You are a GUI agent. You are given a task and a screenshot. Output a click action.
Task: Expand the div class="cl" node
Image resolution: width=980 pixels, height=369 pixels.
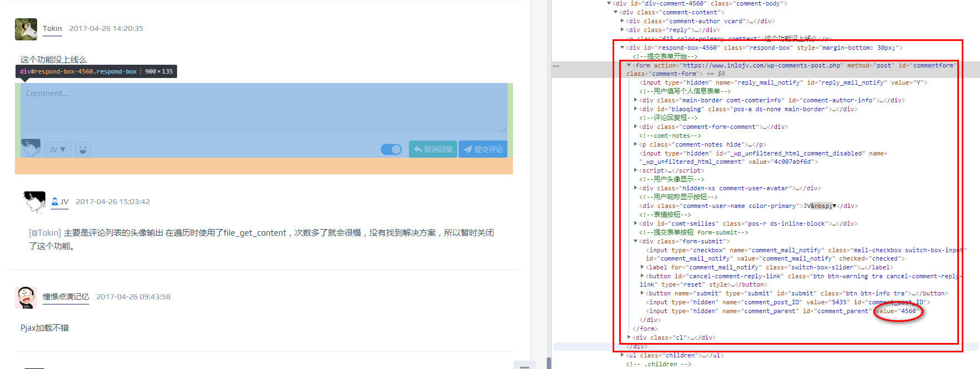pos(629,337)
